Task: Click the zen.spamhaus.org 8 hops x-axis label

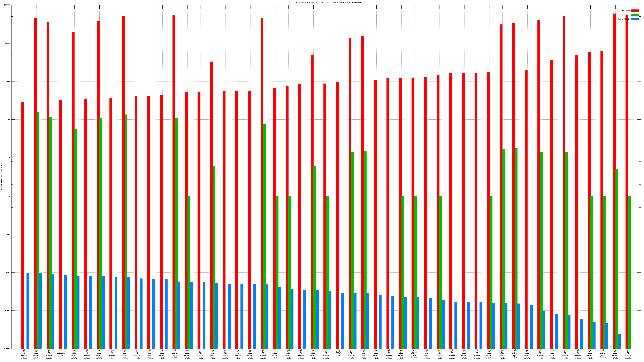Action: [61, 354]
